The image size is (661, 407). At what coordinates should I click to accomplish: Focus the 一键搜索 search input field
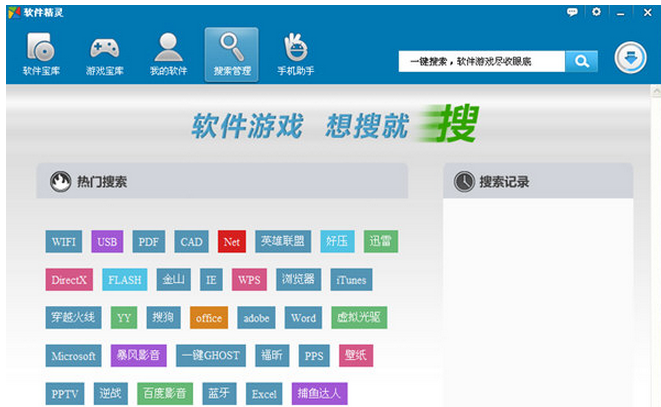coord(481,62)
